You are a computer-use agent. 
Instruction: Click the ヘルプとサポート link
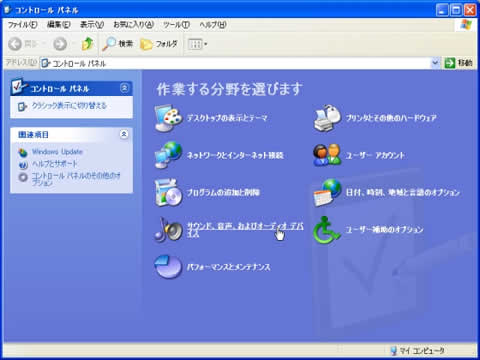tap(54, 164)
